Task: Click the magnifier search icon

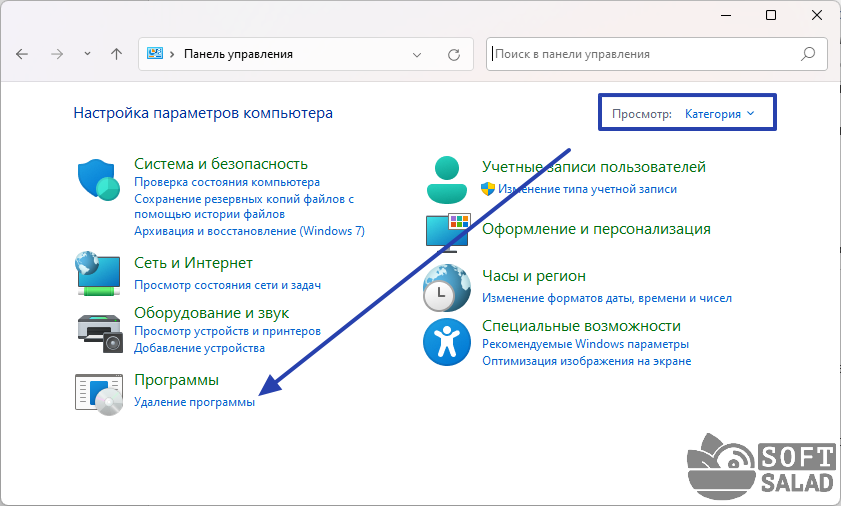Action: pyautogui.click(x=808, y=54)
